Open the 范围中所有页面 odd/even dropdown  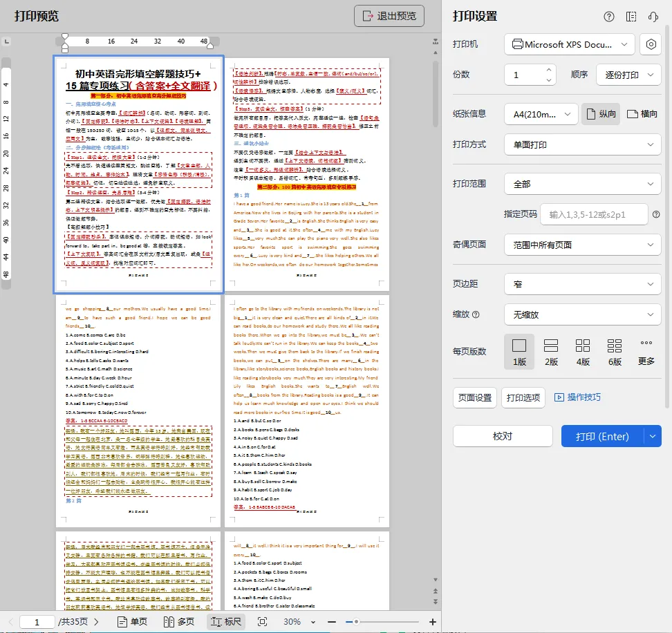tap(582, 245)
